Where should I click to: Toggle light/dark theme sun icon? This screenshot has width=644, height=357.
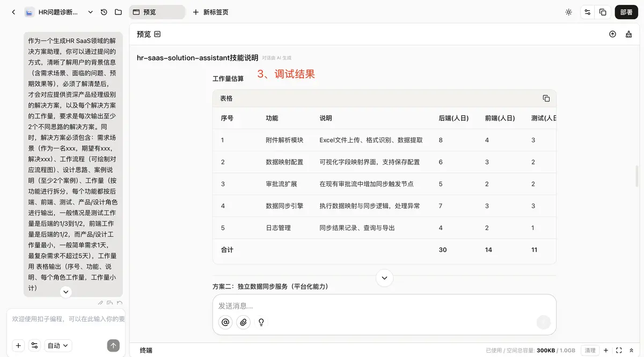(x=568, y=12)
